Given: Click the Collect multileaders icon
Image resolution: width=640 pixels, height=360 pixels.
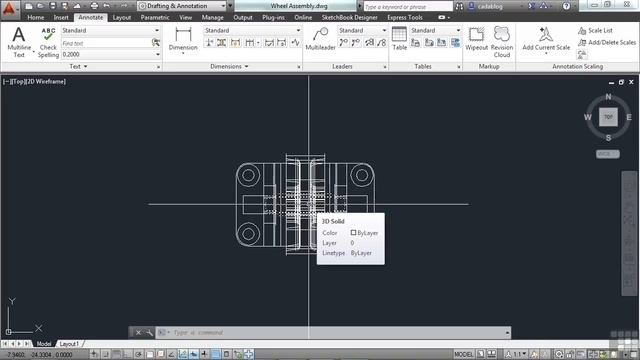Looking at the screenshot, I should point(382,42).
